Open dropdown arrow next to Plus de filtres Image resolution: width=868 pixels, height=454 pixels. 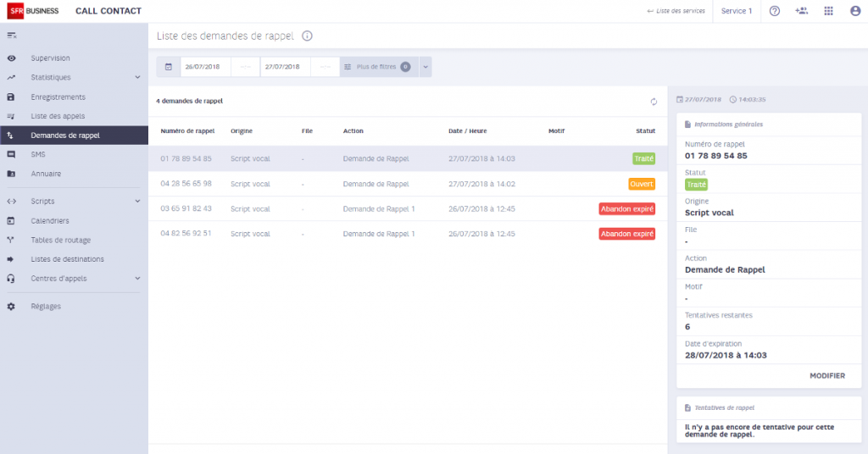(x=426, y=67)
